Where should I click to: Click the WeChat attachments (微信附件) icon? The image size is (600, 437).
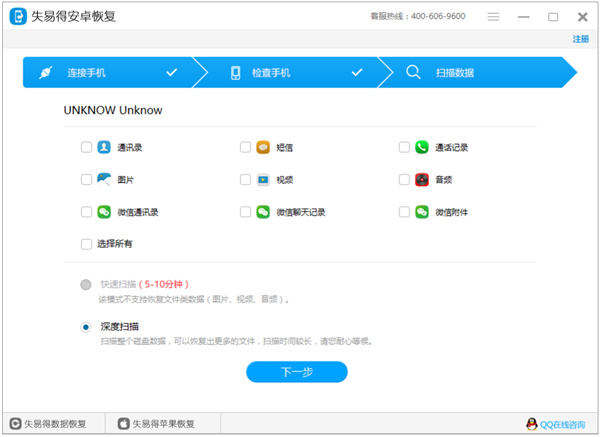(x=422, y=212)
